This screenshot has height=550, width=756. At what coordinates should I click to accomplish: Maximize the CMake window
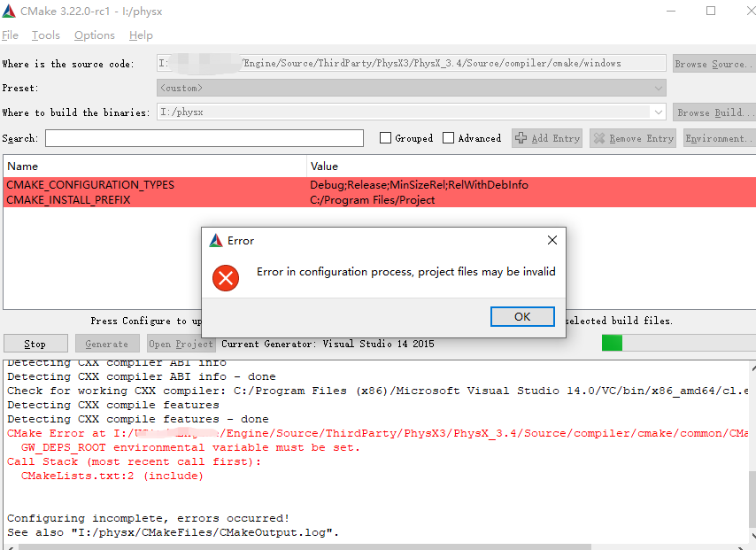[711, 11]
